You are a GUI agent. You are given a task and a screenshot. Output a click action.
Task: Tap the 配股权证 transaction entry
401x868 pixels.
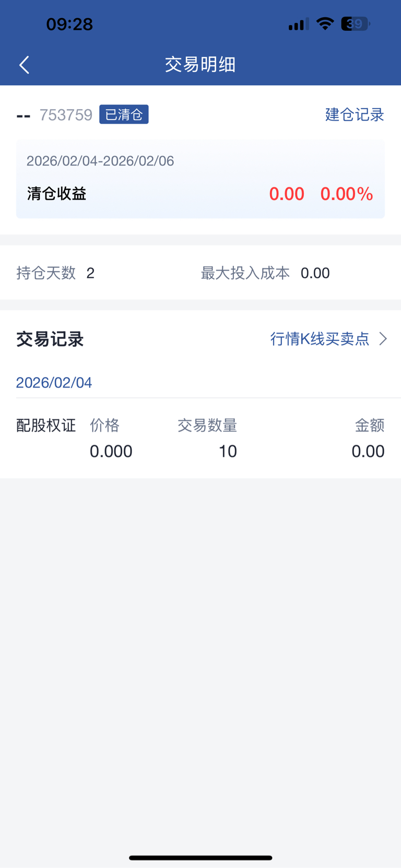46,426
